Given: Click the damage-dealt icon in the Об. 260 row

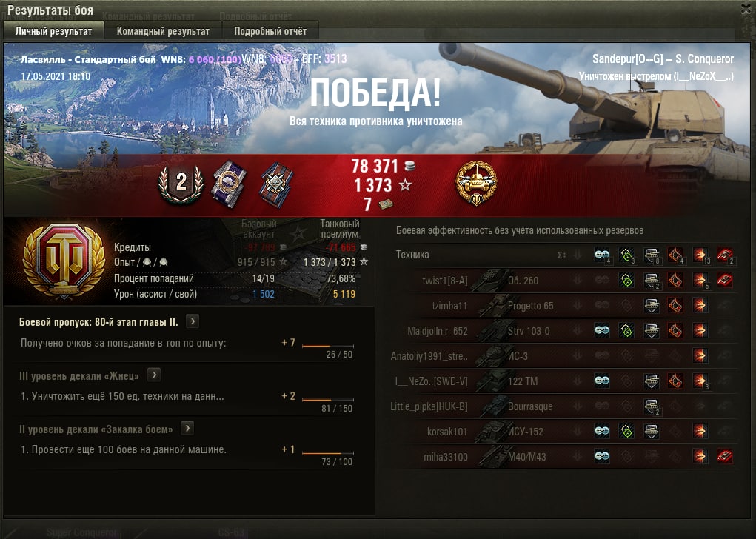Looking at the screenshot, I should point(700,280).
